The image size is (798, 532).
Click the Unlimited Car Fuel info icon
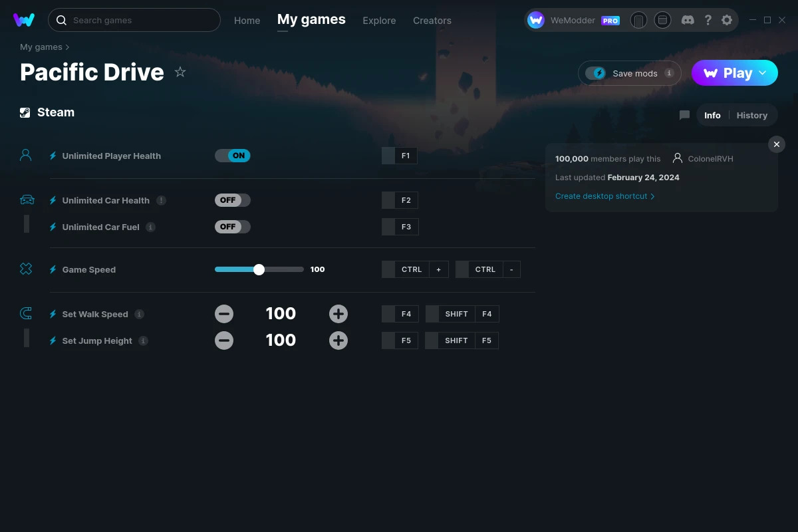(x=150, y=227)
